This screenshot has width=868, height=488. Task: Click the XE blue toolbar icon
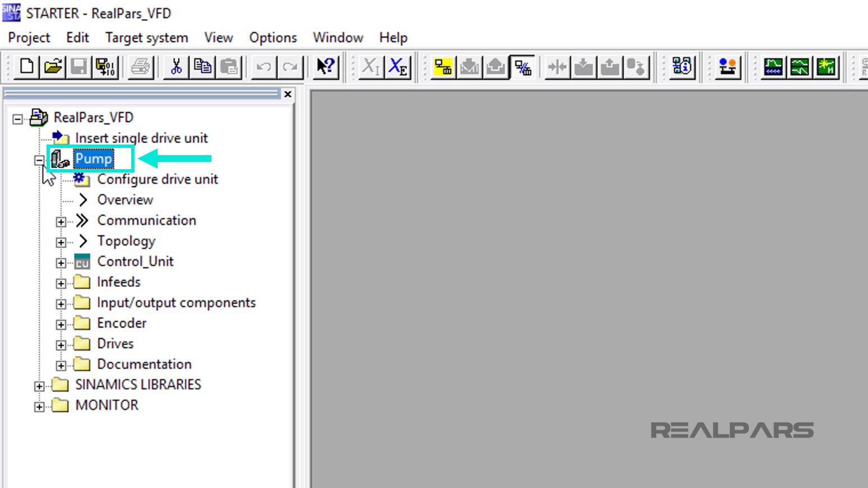(x=398, y=67)
